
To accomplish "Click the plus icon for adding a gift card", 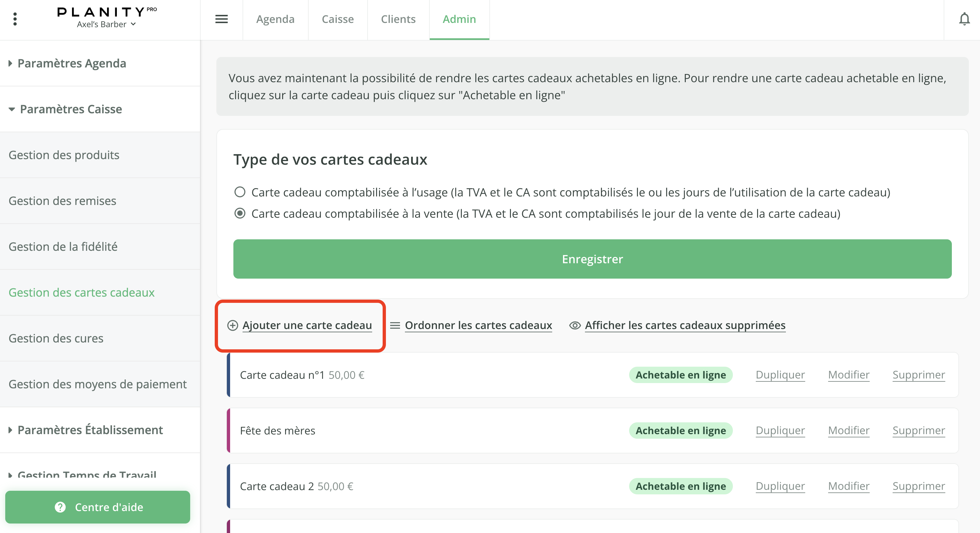I will (x=232, y=326).
